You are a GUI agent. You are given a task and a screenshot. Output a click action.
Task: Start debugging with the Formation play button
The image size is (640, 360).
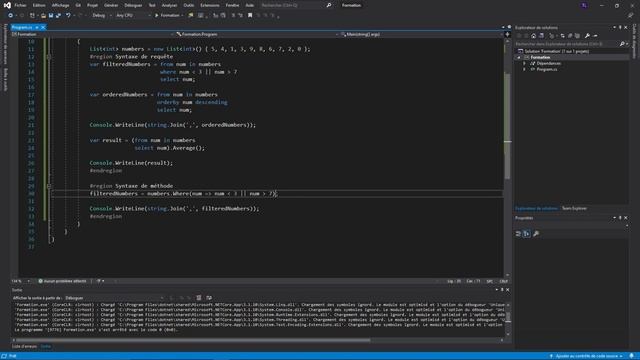pyautogui.click(x=167, y=16)
